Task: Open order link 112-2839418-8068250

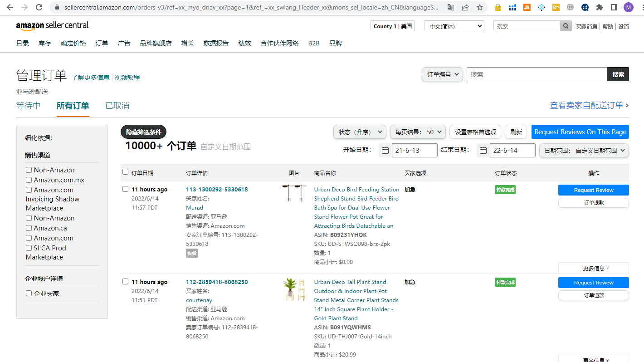Action: 217,282
